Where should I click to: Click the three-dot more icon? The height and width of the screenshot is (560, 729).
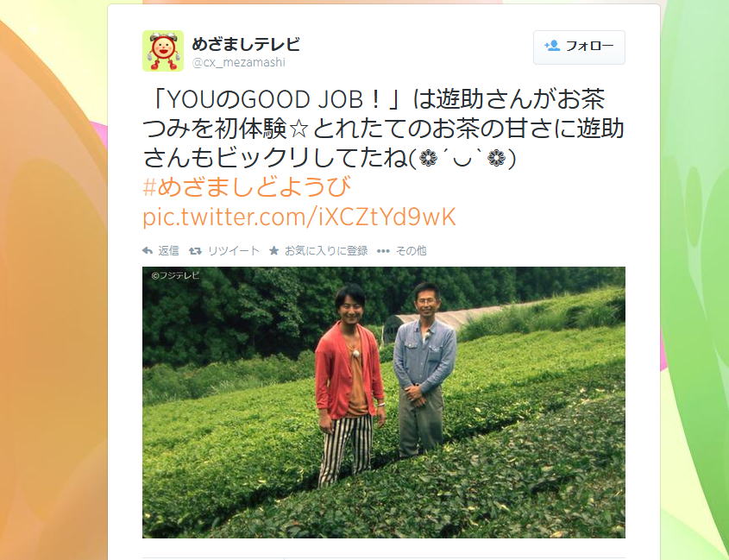tap(383, 251)
